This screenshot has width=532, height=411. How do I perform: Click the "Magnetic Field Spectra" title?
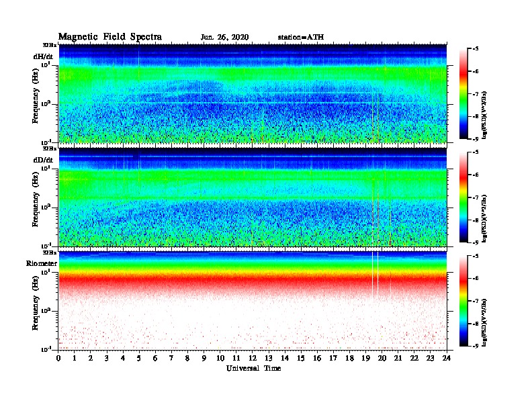110,37
